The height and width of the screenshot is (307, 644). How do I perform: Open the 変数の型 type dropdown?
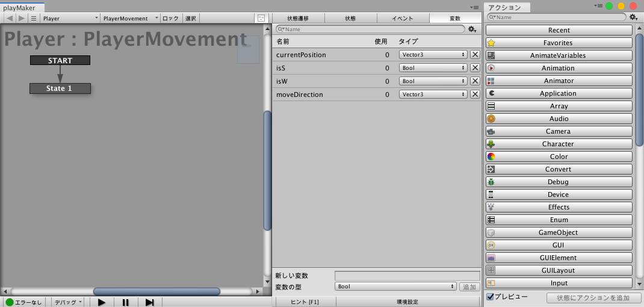coord(395,287)
